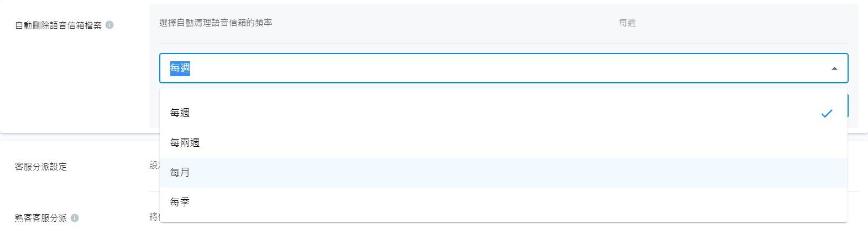This screenshot has height=229, width=868.
Task: Click the truncated text right of 客服分派設定
Action: [154, 165]
